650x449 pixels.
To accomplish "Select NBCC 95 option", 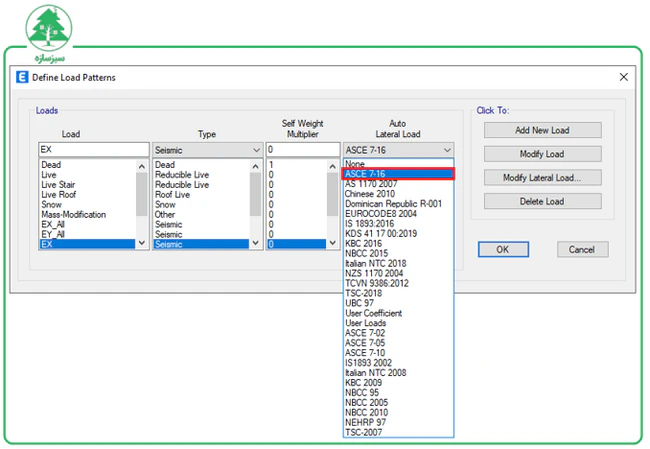I will pyautogui.click(x=398, y=393).
